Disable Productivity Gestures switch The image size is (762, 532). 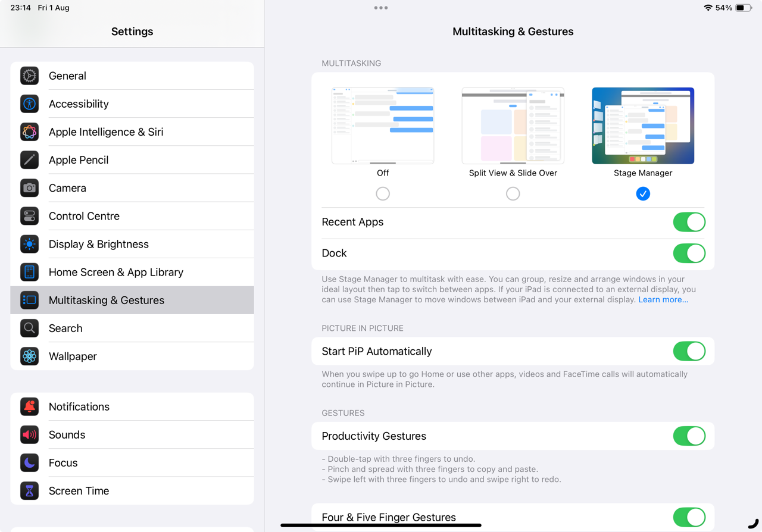[689, 436]
